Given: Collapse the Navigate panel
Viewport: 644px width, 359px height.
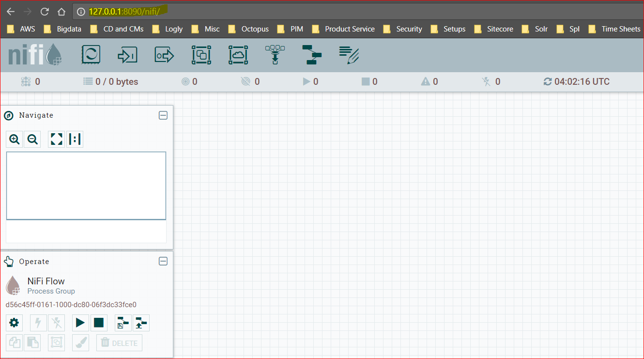Looking at the screenshot, I should point(163,115).
